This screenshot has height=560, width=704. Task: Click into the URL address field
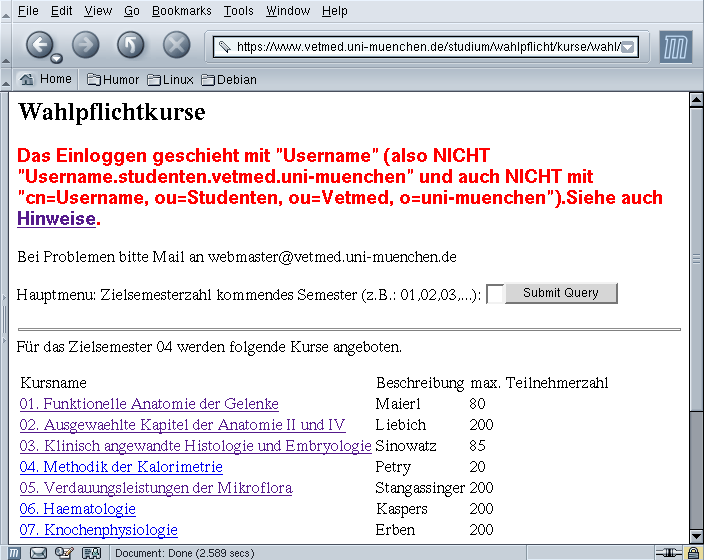[427, 47]
